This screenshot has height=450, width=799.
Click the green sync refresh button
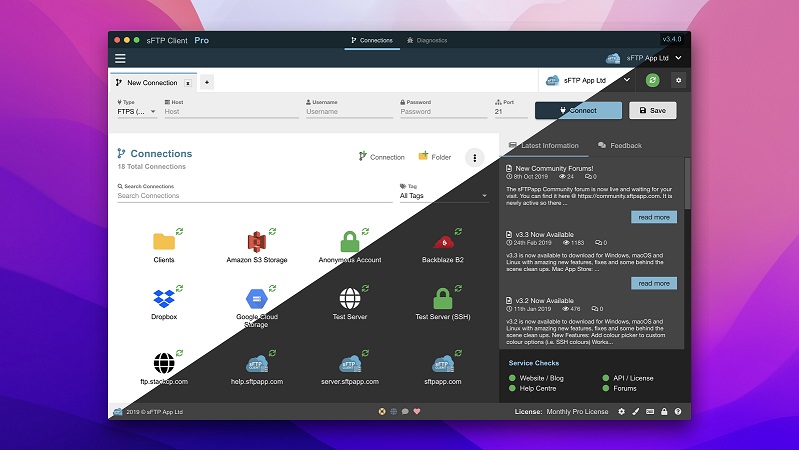click(652, 80)
